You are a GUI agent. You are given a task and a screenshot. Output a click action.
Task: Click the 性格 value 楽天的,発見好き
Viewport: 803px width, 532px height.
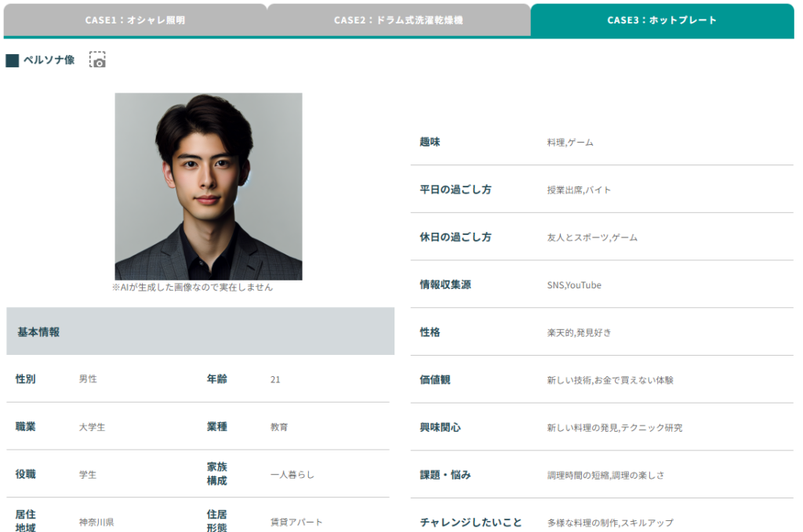tap(579, 332)
